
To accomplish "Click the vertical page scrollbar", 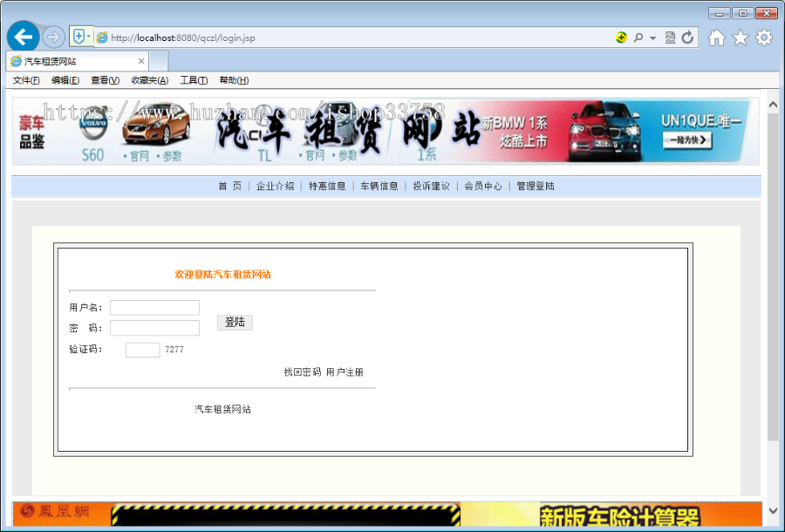I will 771,262.
